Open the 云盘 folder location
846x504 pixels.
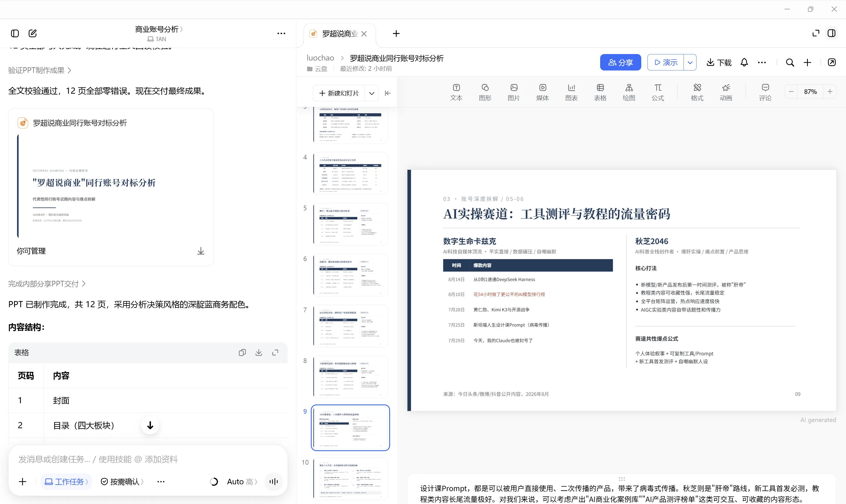[317, 69]
